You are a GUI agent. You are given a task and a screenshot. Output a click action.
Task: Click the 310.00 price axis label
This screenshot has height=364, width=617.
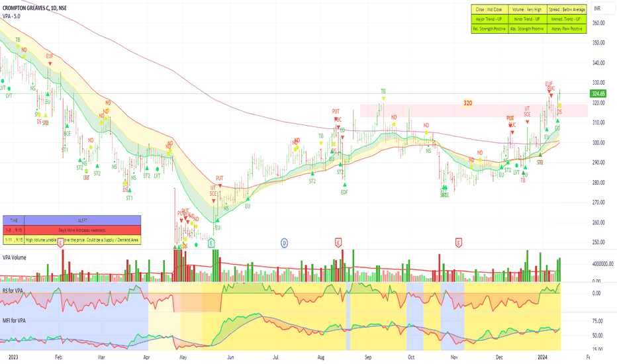click(x=598, y=122)
